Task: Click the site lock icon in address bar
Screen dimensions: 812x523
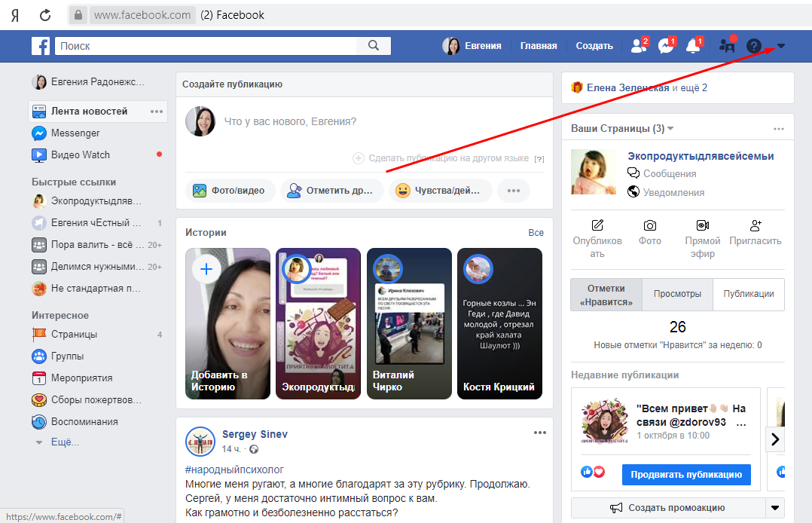Action: (78, 15)
